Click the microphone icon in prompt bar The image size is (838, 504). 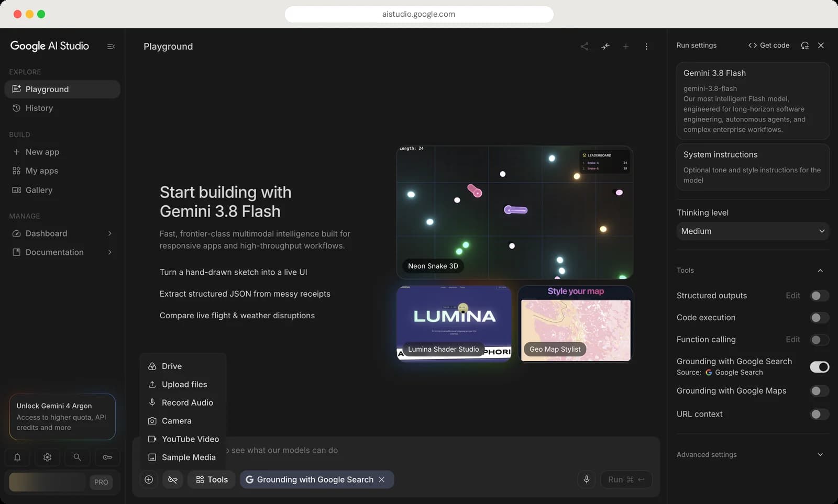(587, 479)
